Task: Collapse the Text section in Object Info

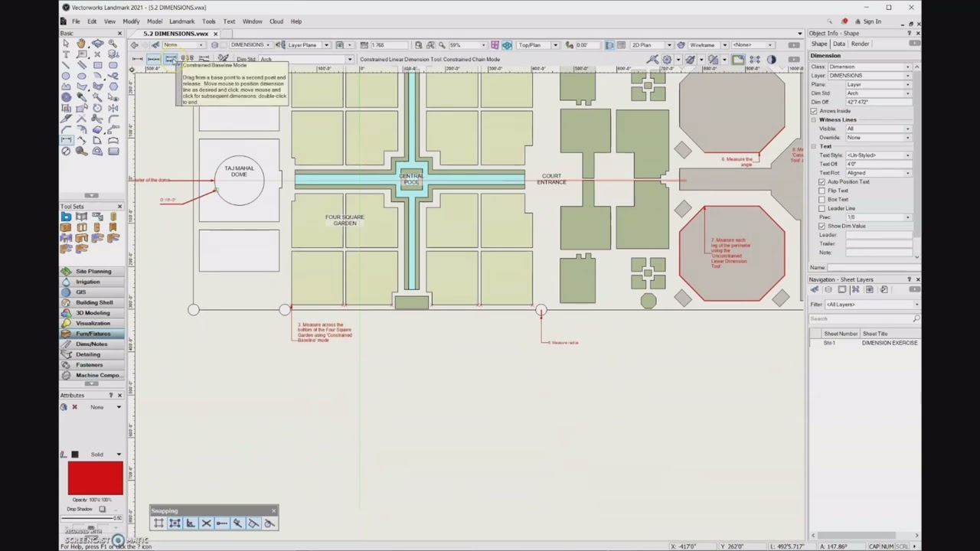Action: 814,146
